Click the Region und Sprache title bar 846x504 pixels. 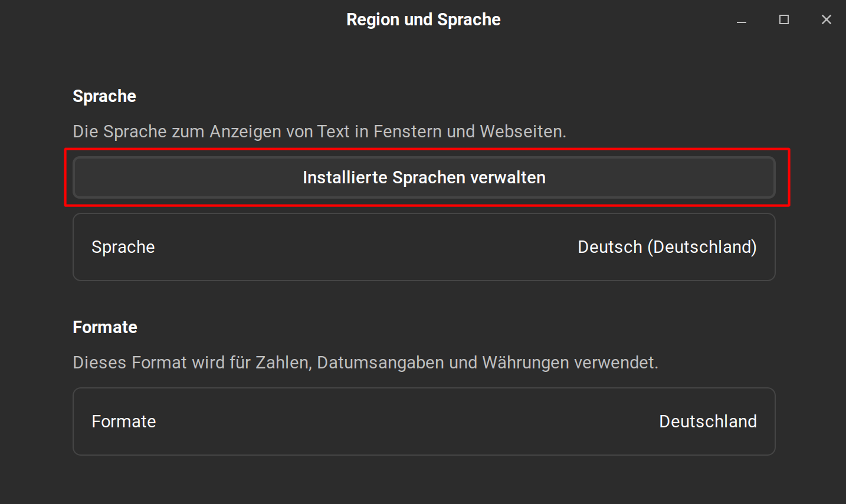[x=423, y=20]
